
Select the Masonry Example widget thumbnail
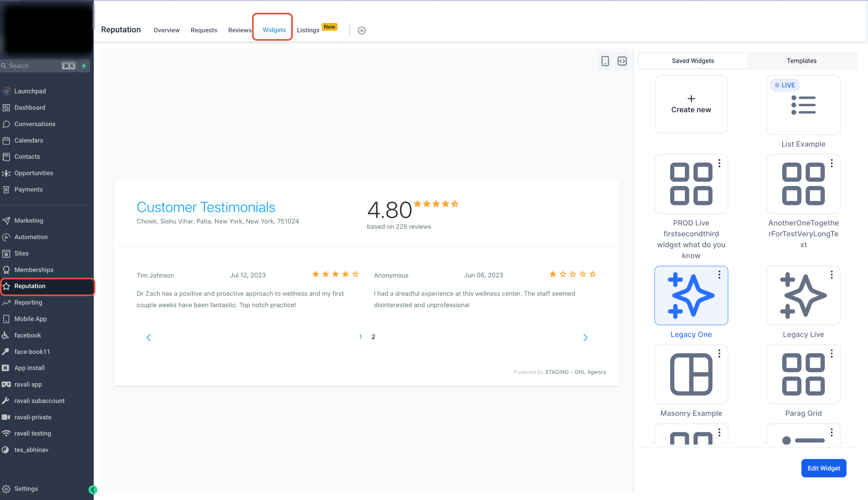tap(691, 374)
